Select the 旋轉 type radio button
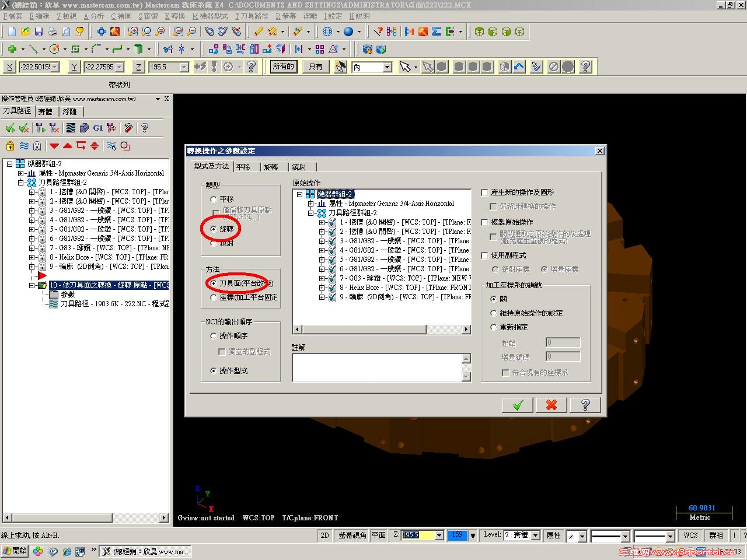Viewport: 747px width, 560px height. (x=214, y=229)
